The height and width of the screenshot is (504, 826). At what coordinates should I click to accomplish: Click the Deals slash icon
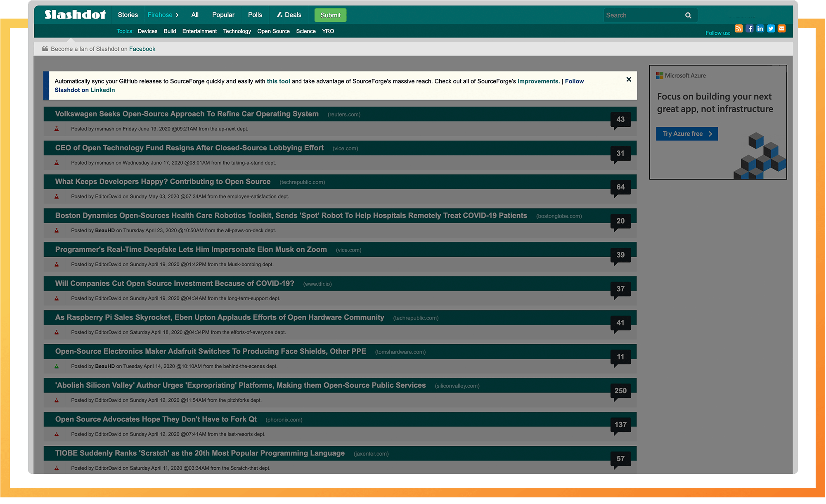[279, 15]
